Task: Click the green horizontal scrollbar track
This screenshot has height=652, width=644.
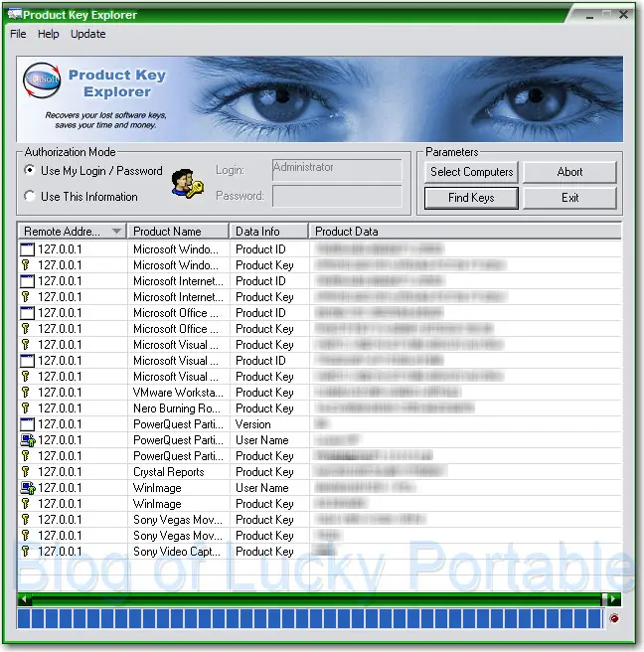Action: [x=316, y=599]
